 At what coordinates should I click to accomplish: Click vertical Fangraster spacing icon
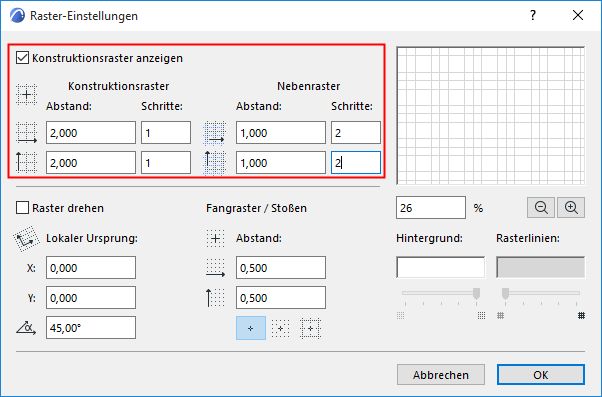point(215,298)
